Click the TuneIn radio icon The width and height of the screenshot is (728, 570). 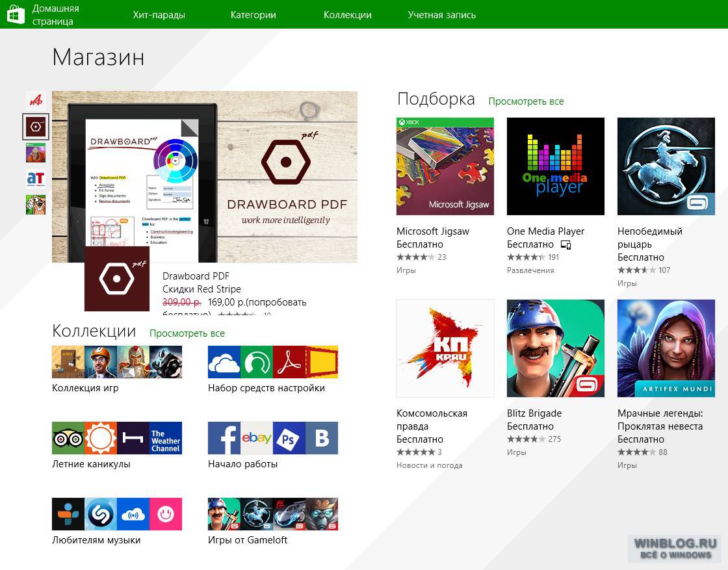(x=68, y=514)
